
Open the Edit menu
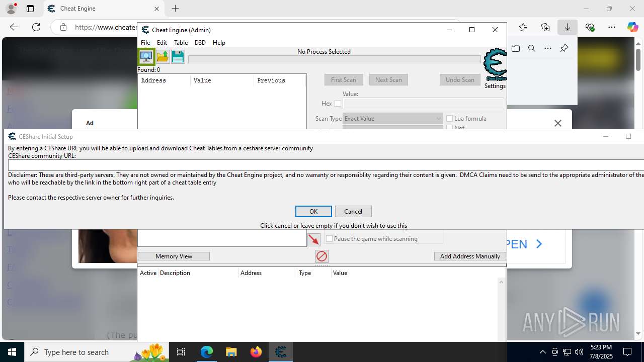click(162, 43)
